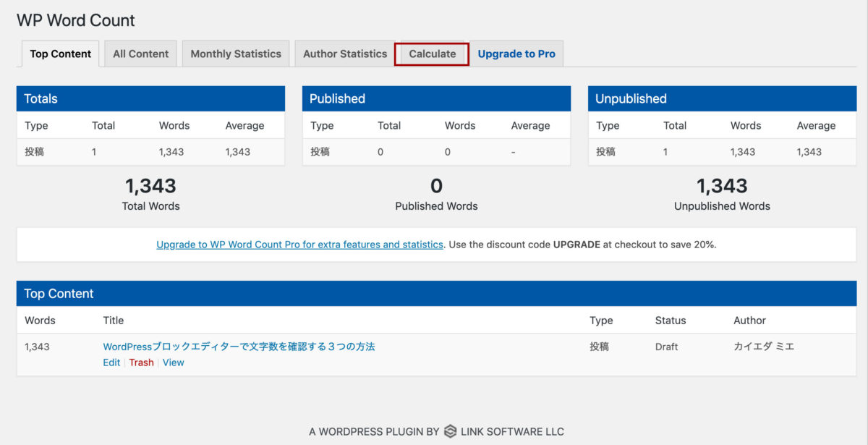This screenshot has height=445, width=868.
Task: Click the Upgrade to Pro tab
Action: [516, 54]
